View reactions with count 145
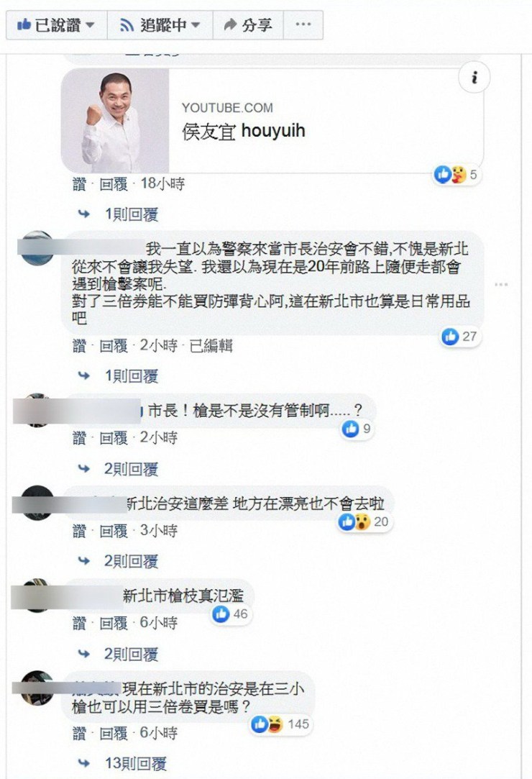The height and width of the screenshot is (779, 532). pyautogui.click(x=280, y=724)
